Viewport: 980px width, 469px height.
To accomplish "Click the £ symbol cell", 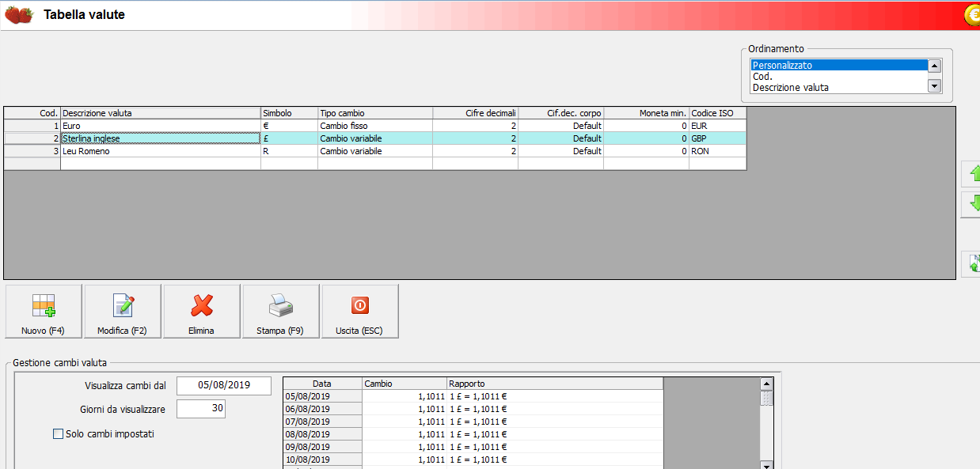I will click(290, 138).
